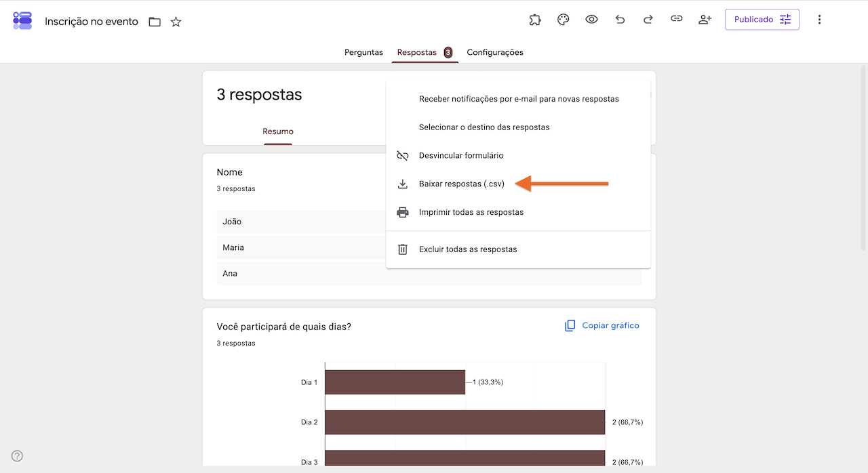868x473 pixels.
Task: Add collaborators person-plus icon
Action: tap(705, 20)
